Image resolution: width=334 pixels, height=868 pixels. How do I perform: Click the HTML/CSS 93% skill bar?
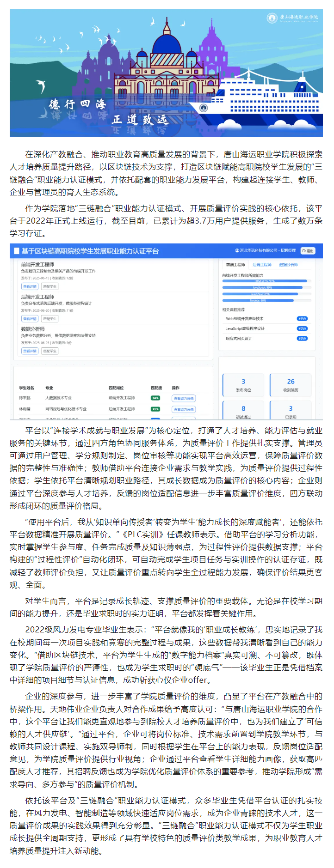pos(265,281)
